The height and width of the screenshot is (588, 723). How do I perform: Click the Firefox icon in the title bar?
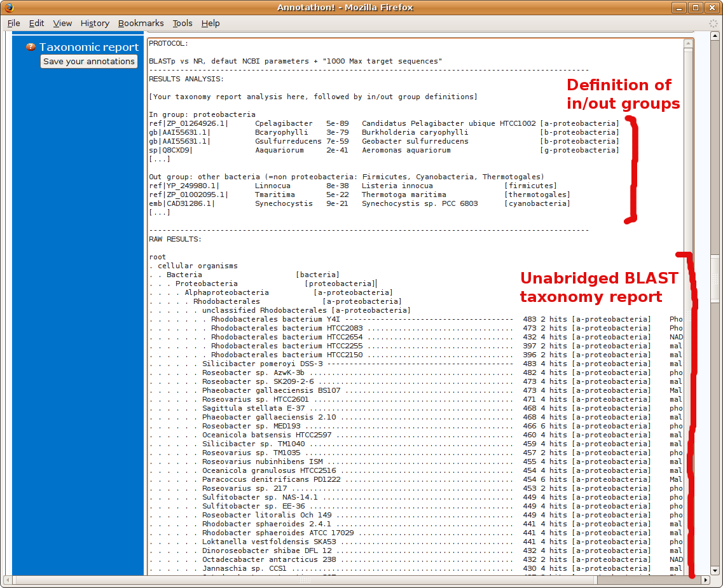(x=8, y=8)
